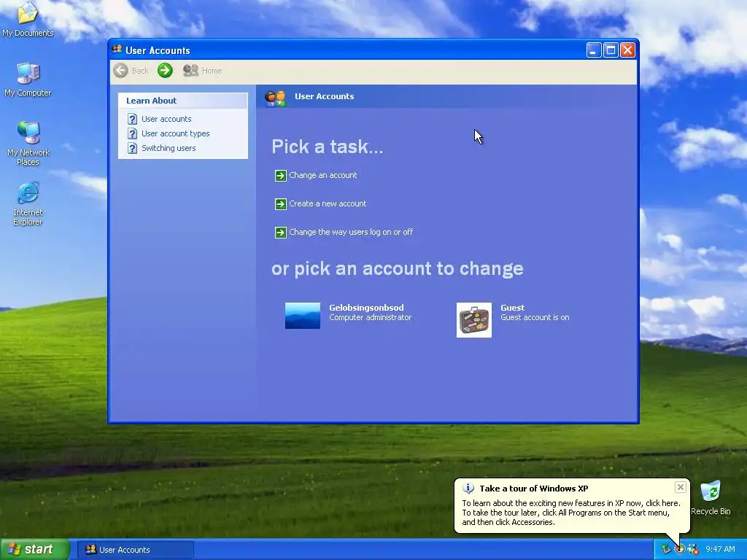Select My Network Places desktop icon

point(28,144)
